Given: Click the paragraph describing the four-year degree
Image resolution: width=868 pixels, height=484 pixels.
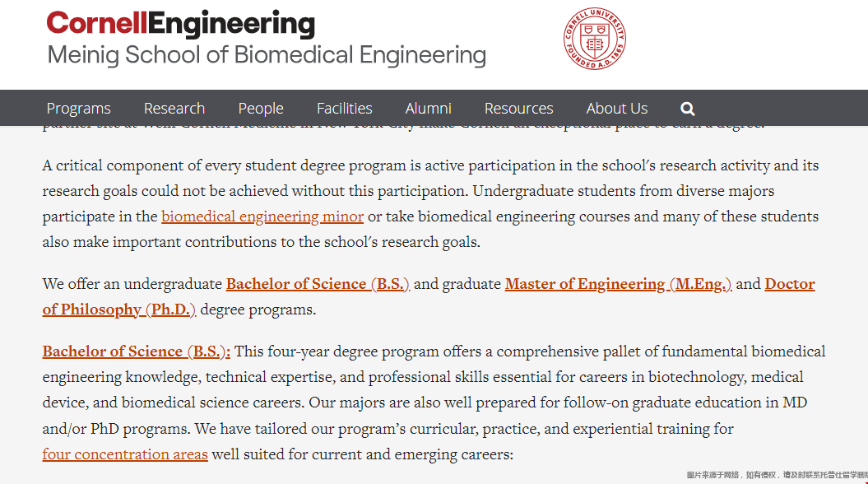Looking at the screenshot, I should click(x=434, y=403).
